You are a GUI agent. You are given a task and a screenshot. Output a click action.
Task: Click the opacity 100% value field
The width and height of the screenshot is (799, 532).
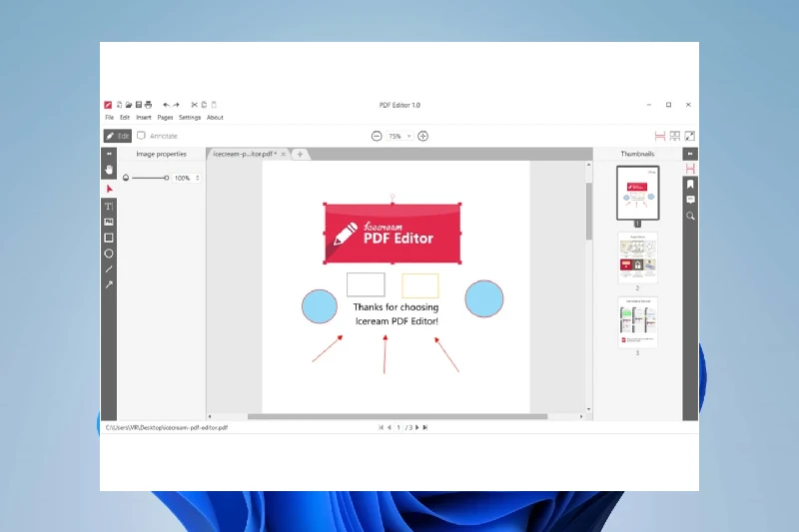[x=183, y=178]
